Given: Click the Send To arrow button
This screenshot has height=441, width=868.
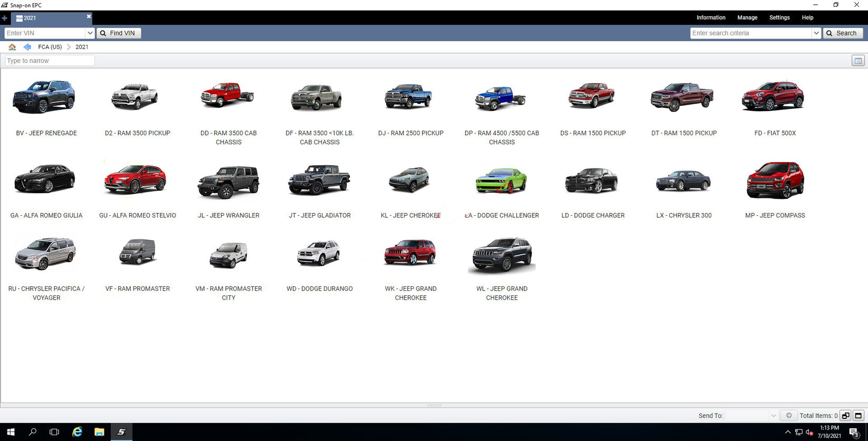Looking at the screenshot, I should click(788, 416).
